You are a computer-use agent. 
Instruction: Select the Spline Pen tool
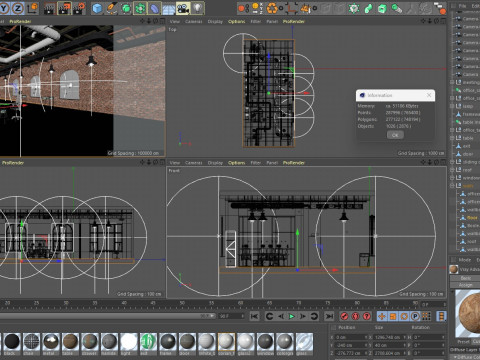tap(112, 8)
